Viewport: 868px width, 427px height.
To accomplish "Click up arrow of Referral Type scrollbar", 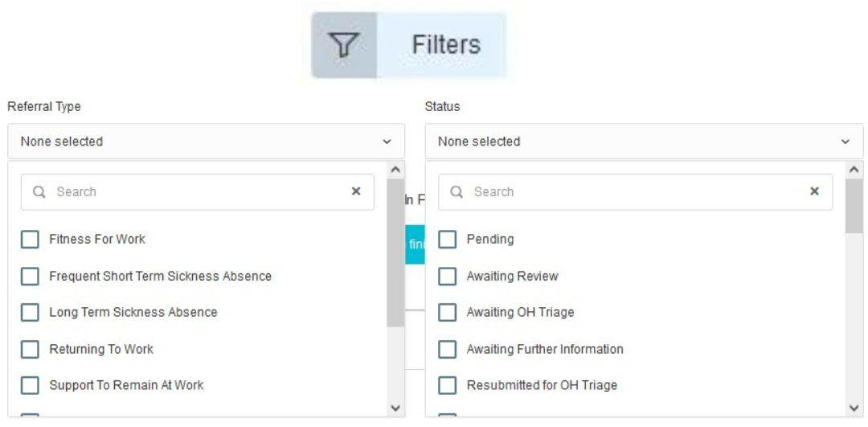I will tap(395, 170).
